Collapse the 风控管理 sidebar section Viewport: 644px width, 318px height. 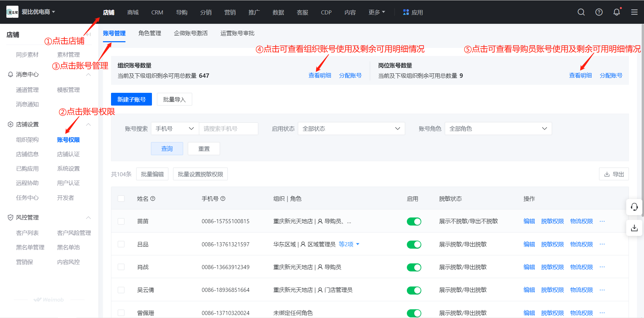(89, 217)
